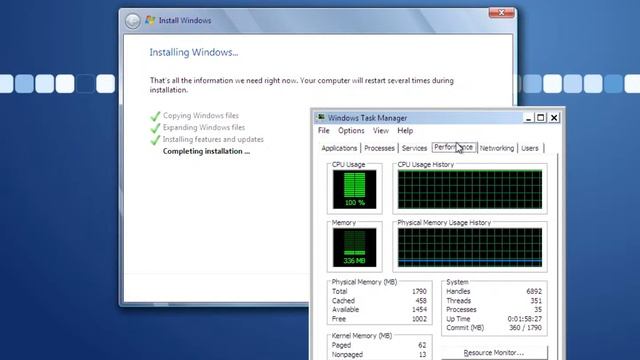Switch to the Processes tab
Image resolution: width=640 pixels, height=360 pixels.
(x=379, y=148)
